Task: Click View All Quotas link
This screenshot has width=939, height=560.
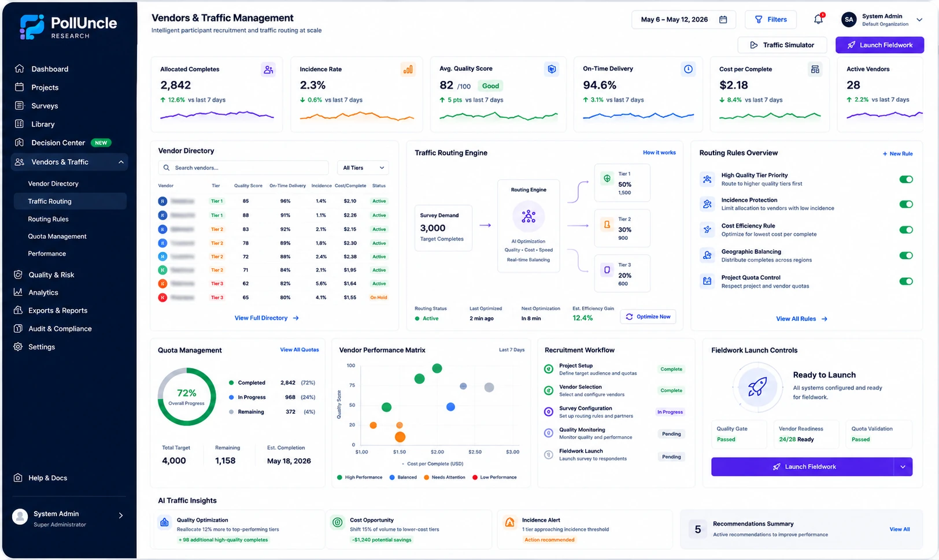Action: point(300,350)
